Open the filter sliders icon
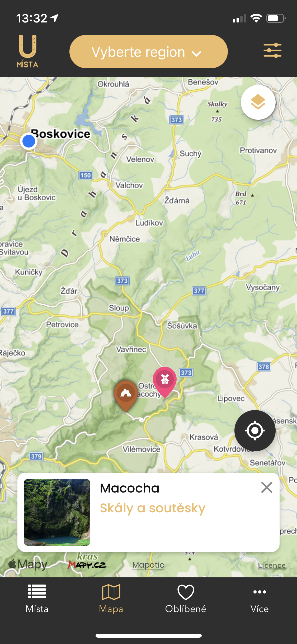 (x=272, y=50)
